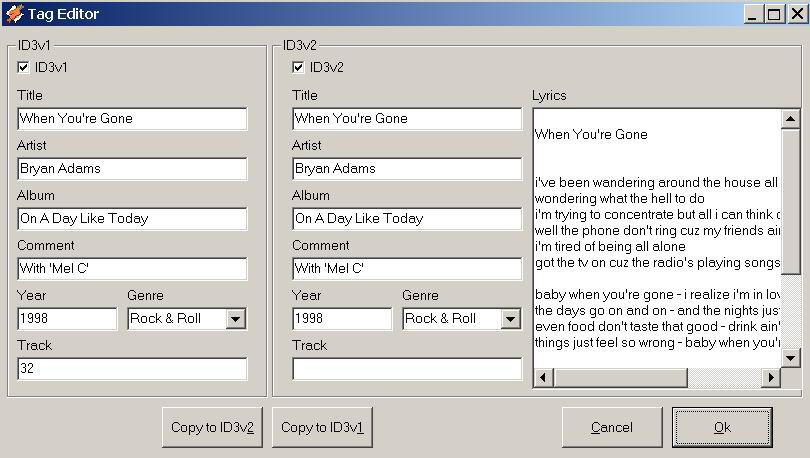
Task: Toggle the ID3v2 checkbox
Action: pos(298,67)
